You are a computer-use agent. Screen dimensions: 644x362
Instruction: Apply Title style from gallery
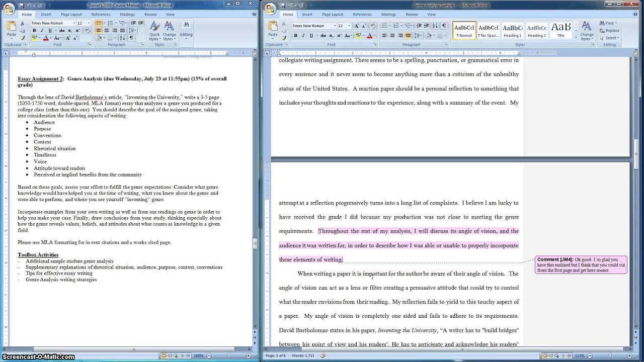pyautogui.click(x=560, y=31)
